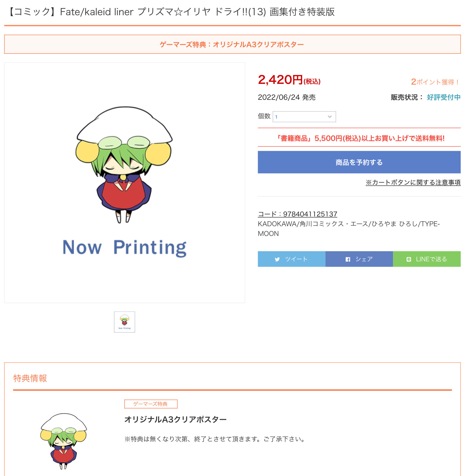Click the オリジナルA3クリアポスター bonus title
The image size is (465, 476).
coord(175,419)
